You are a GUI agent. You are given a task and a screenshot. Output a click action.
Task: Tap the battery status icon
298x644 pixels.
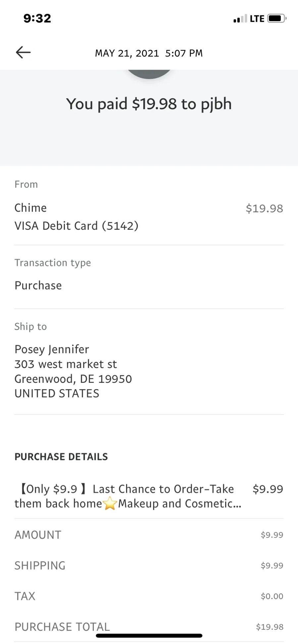277,18
